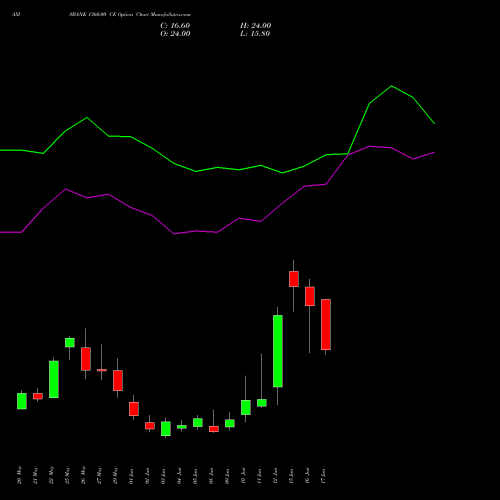This screenshot has height=500, width=500.
Task: Click the 22 May date label
Action: 51,475
